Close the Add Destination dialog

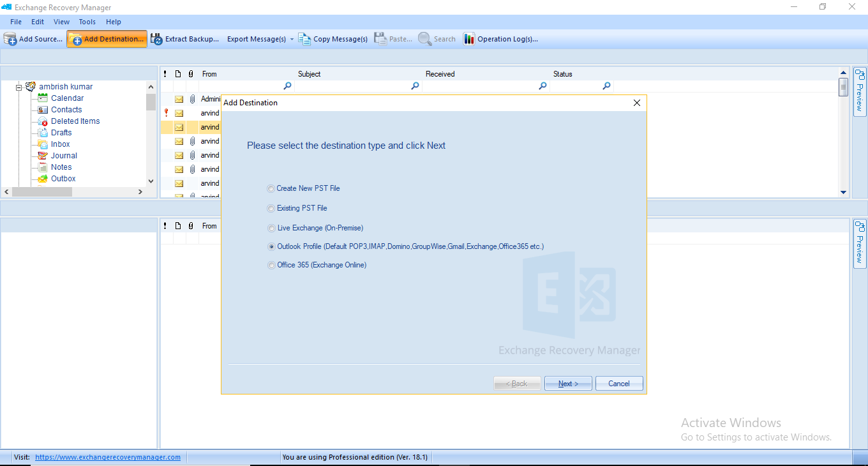[x=636, y=103]
